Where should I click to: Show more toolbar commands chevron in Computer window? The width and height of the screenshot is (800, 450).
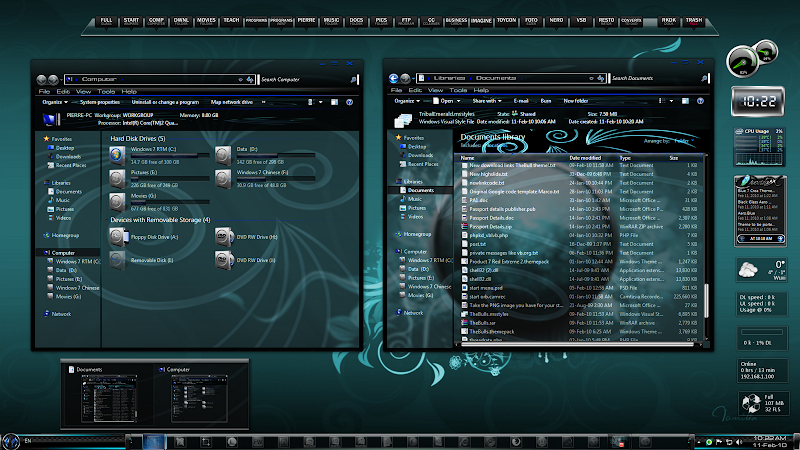point(264,102)
